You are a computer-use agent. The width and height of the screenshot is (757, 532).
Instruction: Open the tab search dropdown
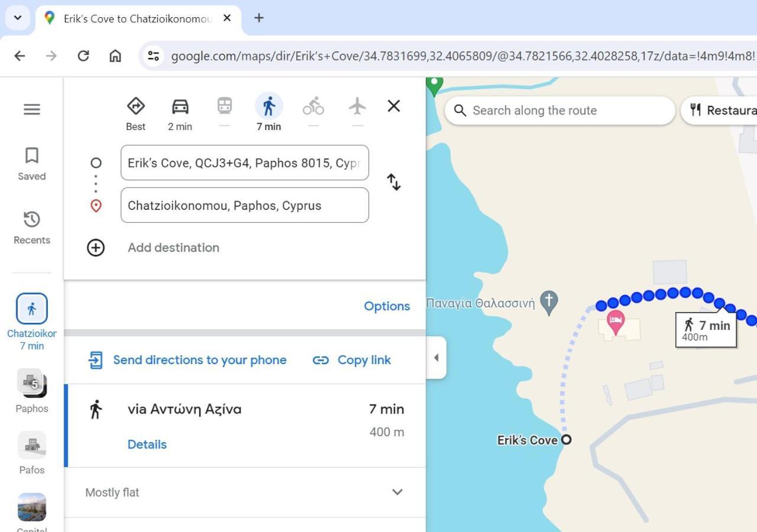tap(18, 18)
